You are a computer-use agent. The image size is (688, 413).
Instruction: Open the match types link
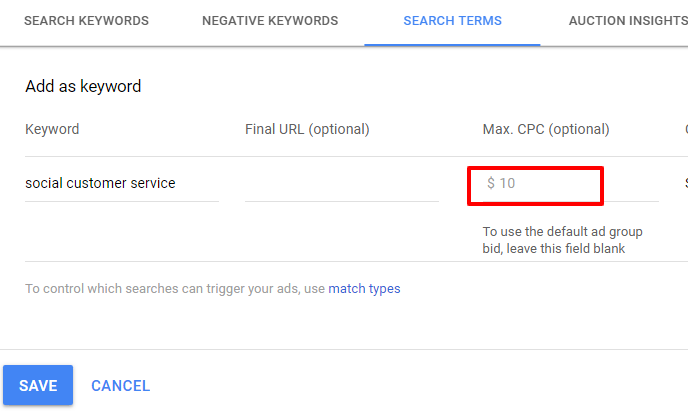(x=364, y=289)
